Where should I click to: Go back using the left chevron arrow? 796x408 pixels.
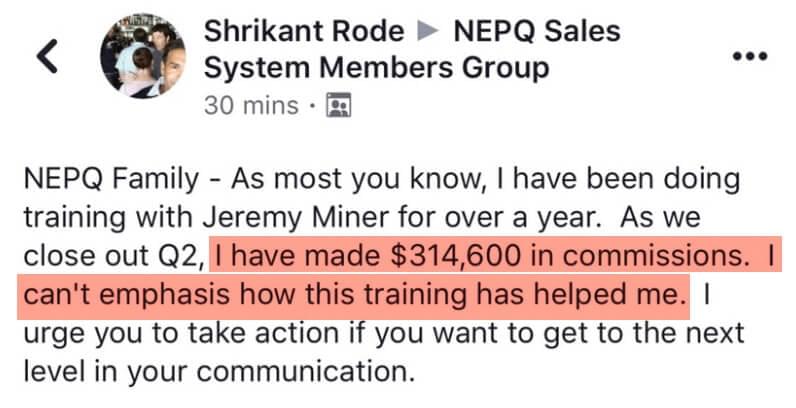(x=47, y=56)
